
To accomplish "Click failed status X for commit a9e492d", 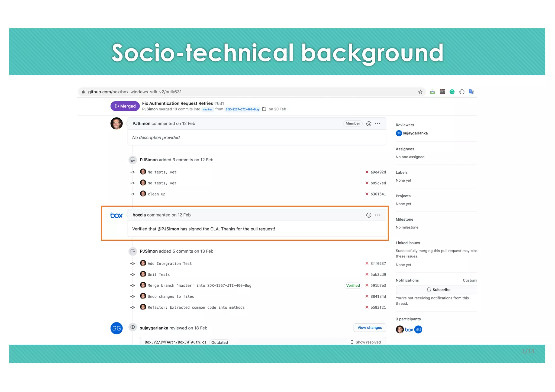I will pos(367,172).
